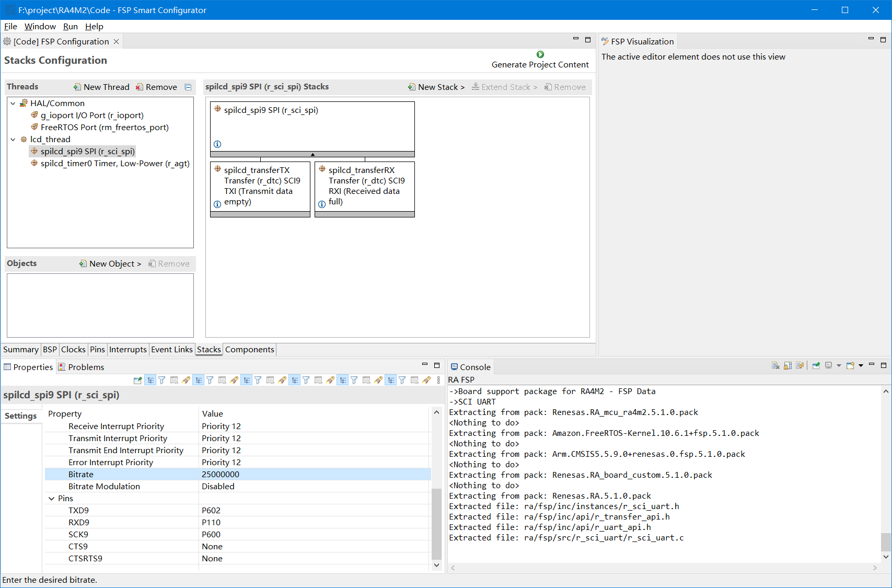Screen dimensions: 892x588
Task: Open the New Stack menu
Action: pyautogui.click(x=436, y=87)
